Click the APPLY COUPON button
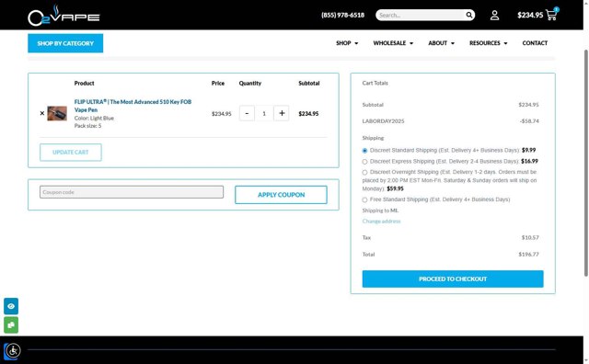Image resolution: width=589 pixels, height=364 pixels. tap(281, 195)
